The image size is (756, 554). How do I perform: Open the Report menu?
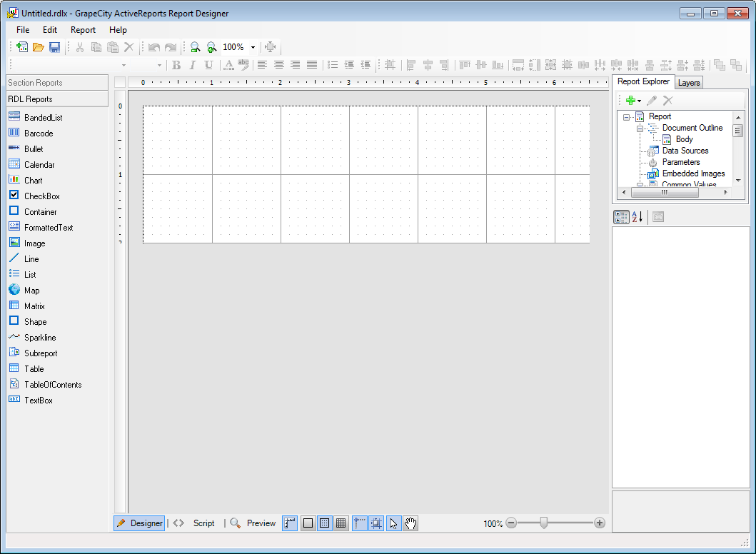coord(83,30)
